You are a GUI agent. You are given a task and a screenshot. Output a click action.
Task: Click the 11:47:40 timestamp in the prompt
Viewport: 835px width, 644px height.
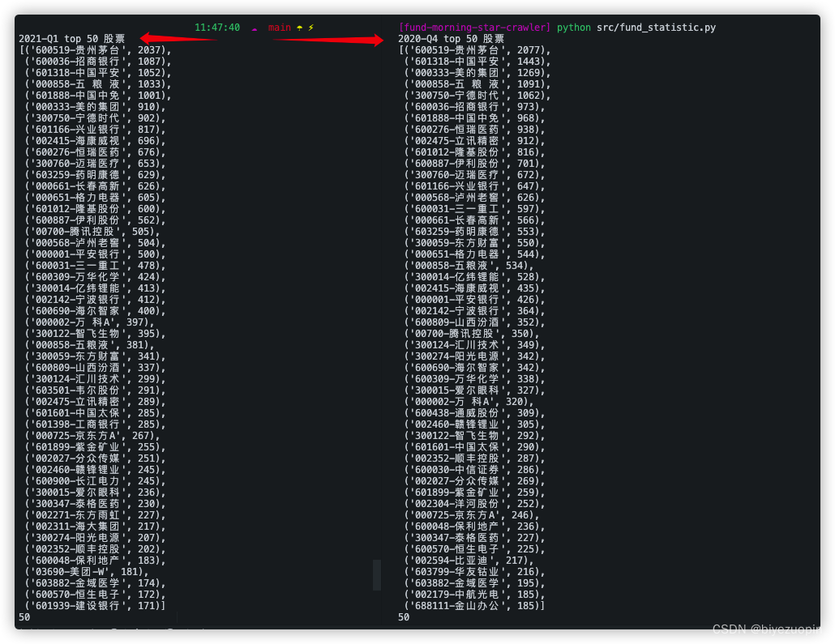(217, 28)
